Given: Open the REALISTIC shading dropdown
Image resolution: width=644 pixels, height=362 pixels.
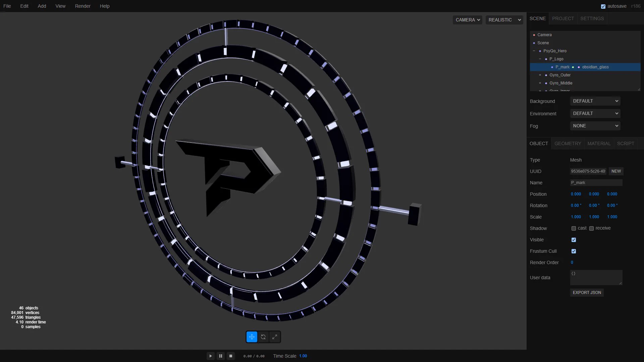Looking at the screenshot, I should (x=504, y=20).
